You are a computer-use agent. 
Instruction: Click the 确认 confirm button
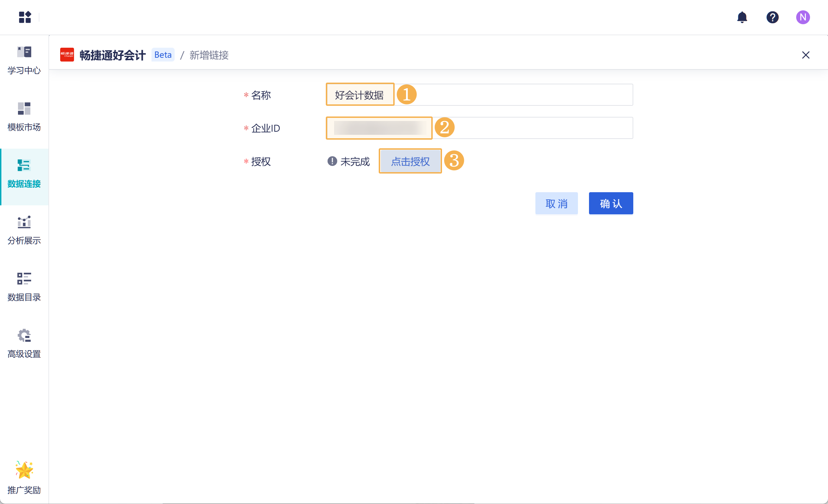(610, 203)
